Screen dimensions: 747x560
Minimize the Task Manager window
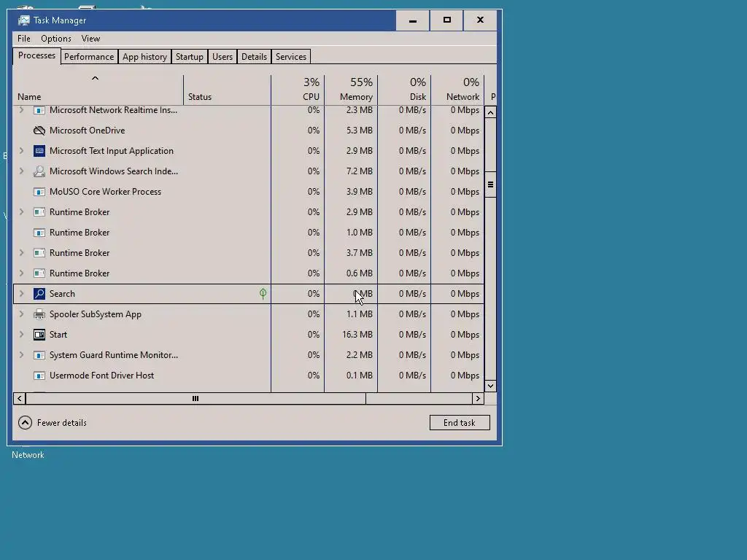[x=413, y=20]
